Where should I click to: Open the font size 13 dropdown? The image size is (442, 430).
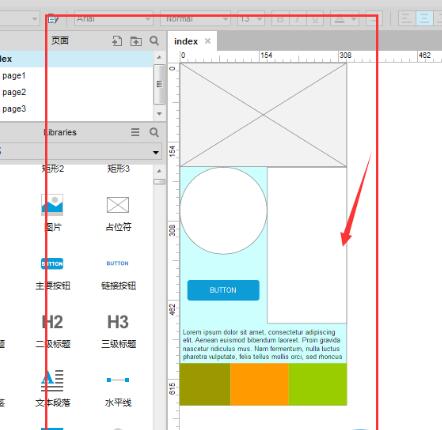point(251,19)
